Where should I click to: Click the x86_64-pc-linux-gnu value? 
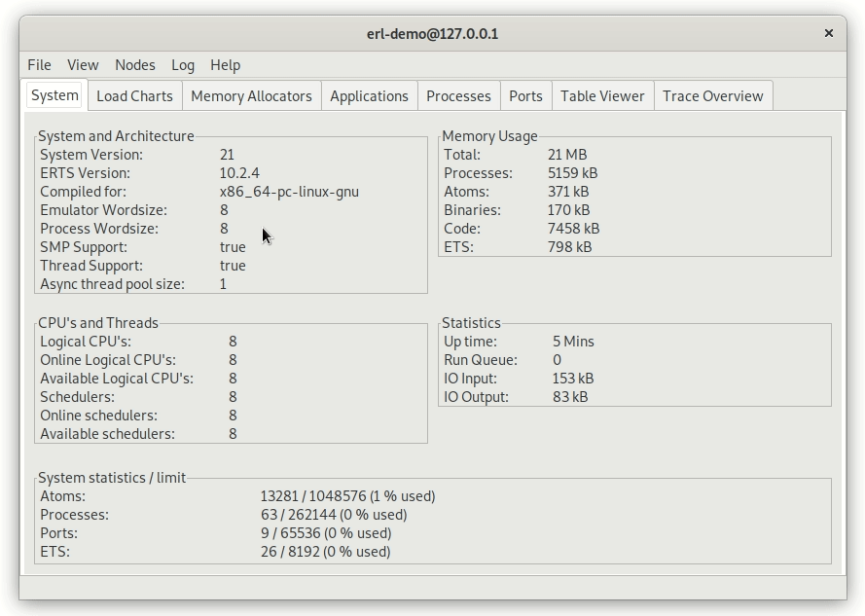tap(289, 192)
